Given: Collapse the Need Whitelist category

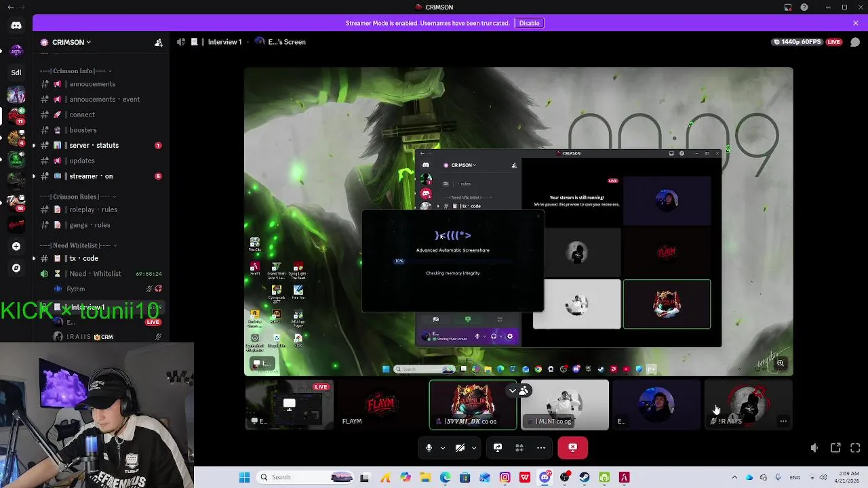Looking at the screenshot, I should pos(78,245).
